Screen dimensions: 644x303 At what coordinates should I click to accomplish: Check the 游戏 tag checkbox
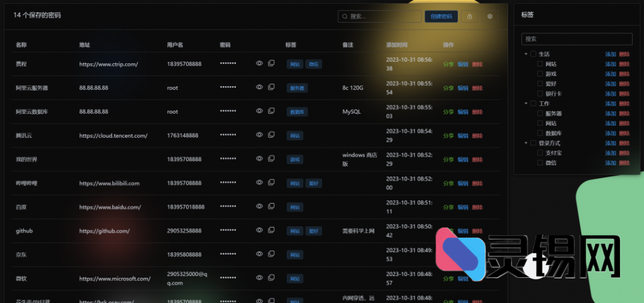coord(540,74)
